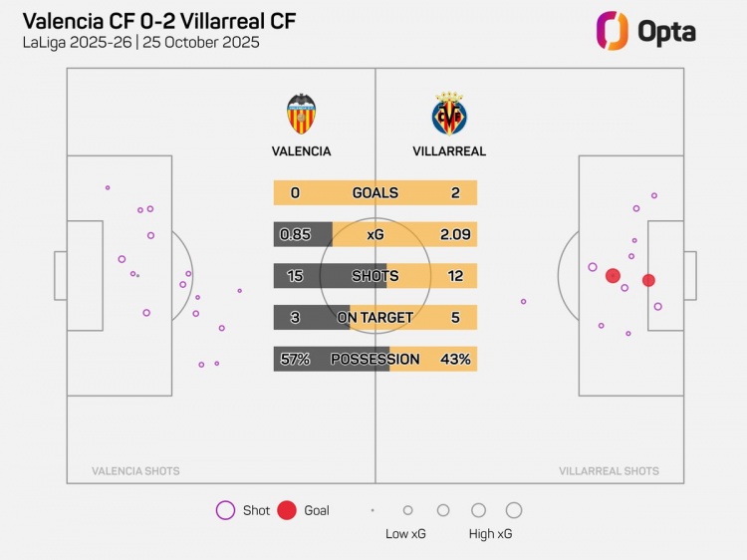Click the purple Shot legend circle

tap(225, 510)
